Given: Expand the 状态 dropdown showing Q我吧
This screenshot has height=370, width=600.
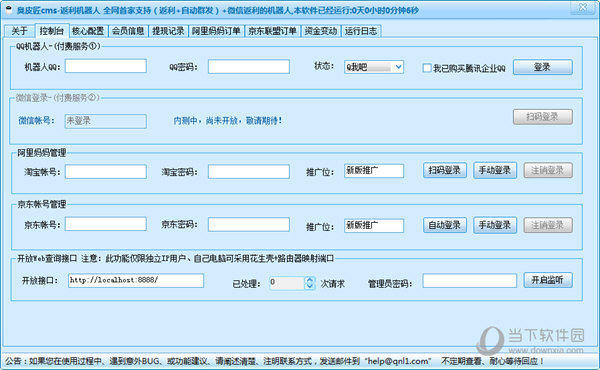Looking at the screenshot, I should (374, 67).
